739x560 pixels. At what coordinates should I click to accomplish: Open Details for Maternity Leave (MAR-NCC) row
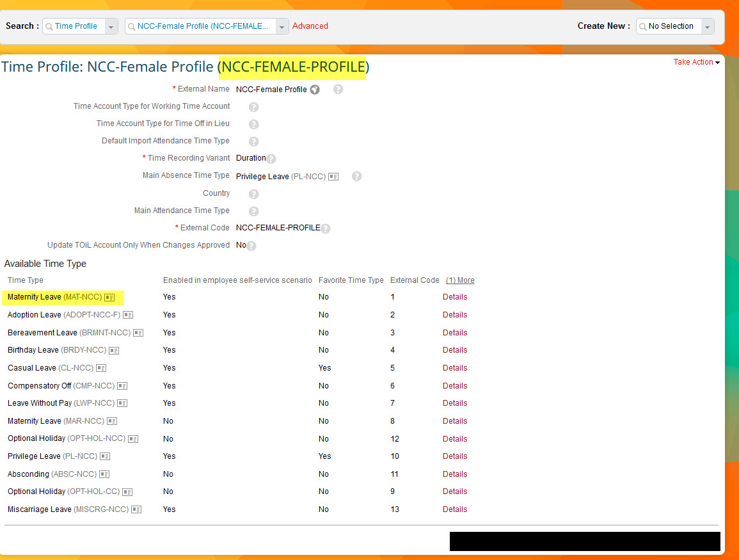click(455, 421)
